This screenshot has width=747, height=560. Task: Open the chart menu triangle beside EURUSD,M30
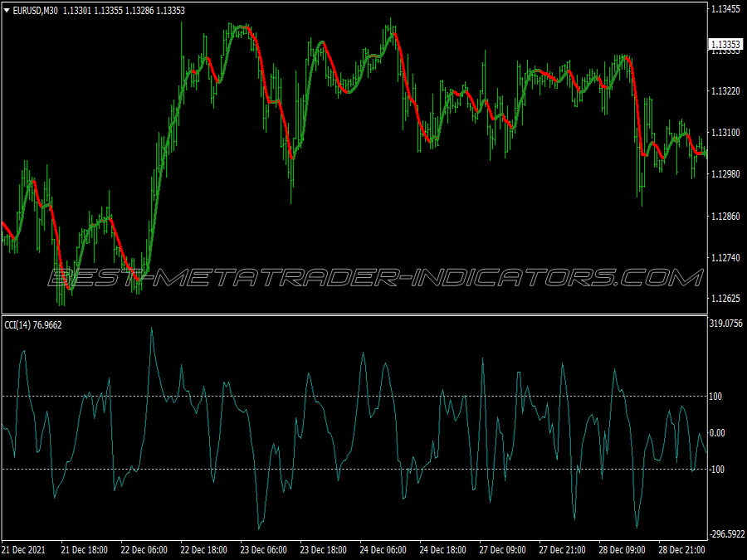pos(7,10)
